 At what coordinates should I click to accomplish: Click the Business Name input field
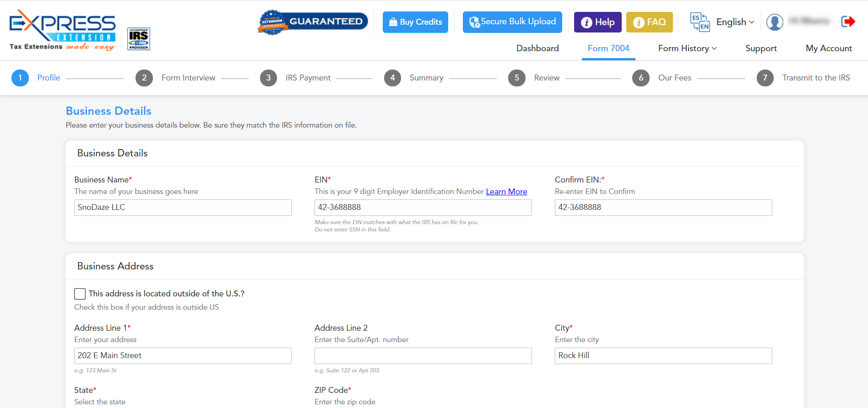coord(183,208)
